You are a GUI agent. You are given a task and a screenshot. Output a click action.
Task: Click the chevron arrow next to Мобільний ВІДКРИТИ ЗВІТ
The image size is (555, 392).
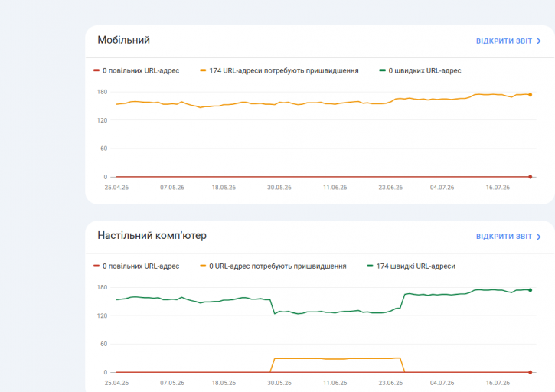pos(539,41)
